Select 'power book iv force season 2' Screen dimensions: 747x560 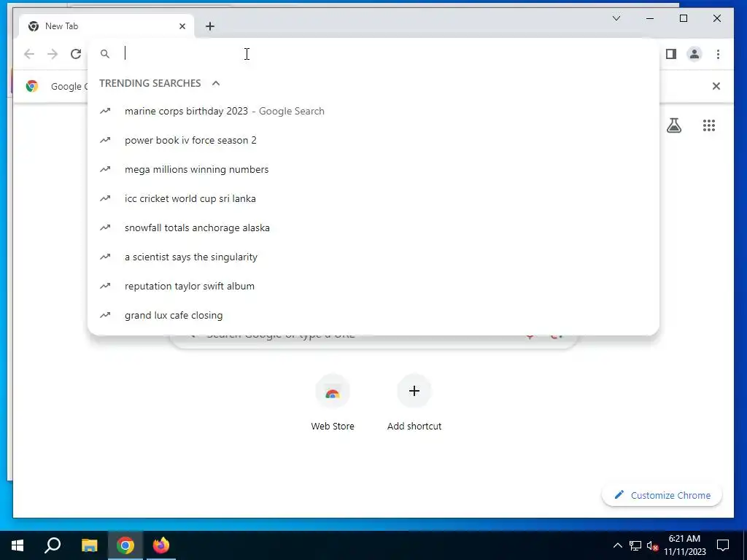[373, 140]
